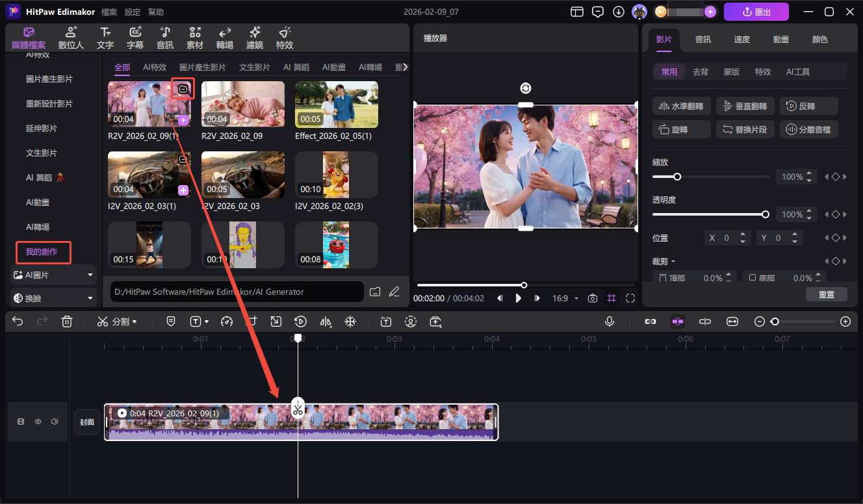Screen dimensions: 863x504
Task: Switch to the 音訊 properties tab
Action: coord(702,40)
